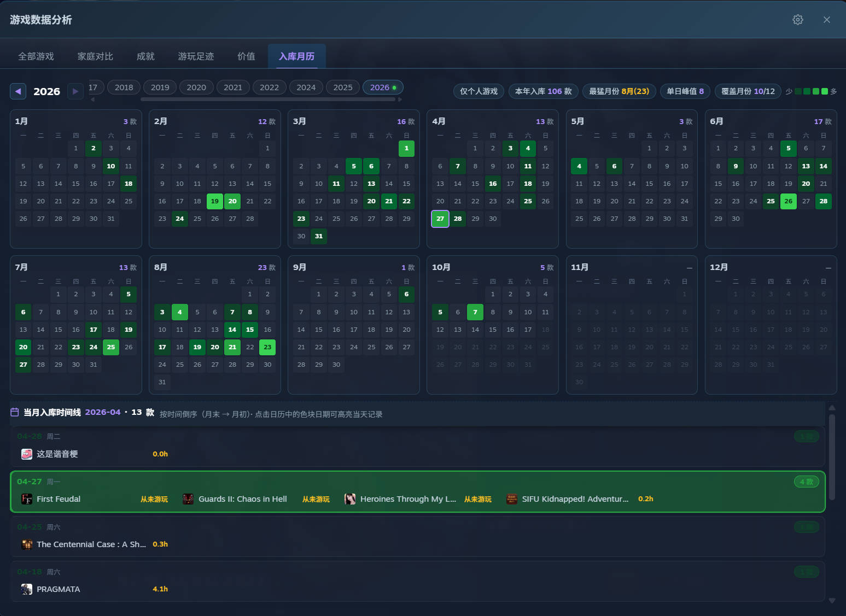Open the settings gear icon

(x=798, y=20)
